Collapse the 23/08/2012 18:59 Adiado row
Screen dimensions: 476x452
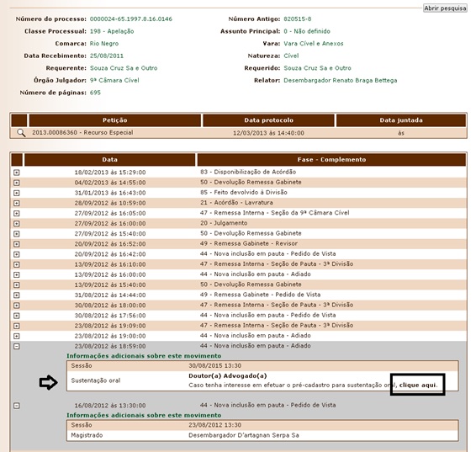17,346
